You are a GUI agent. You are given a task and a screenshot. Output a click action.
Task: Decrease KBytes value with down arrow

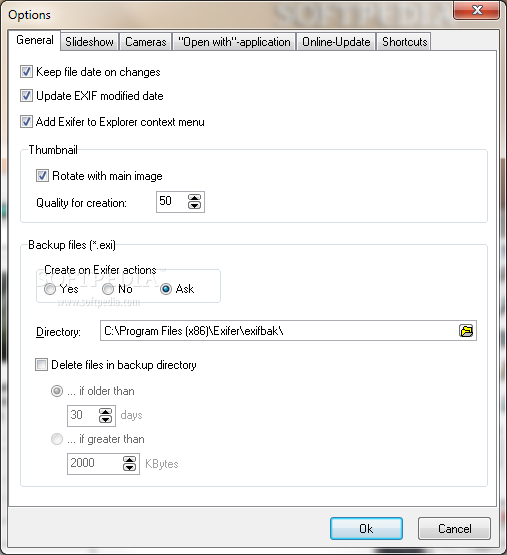pyautogui.click(x=130, y=467)
